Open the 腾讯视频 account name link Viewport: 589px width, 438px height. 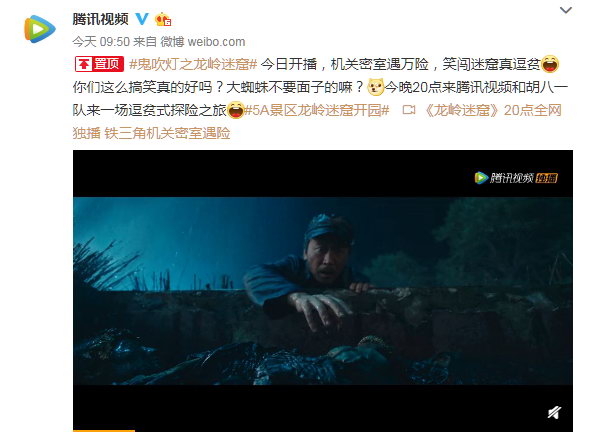pyautogui.click(x=101, y=19)
